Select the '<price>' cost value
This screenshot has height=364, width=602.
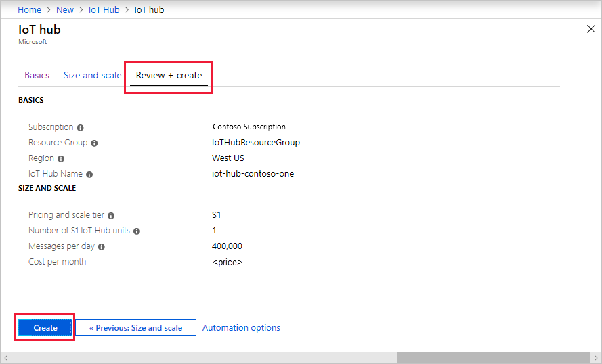point(228,263)
